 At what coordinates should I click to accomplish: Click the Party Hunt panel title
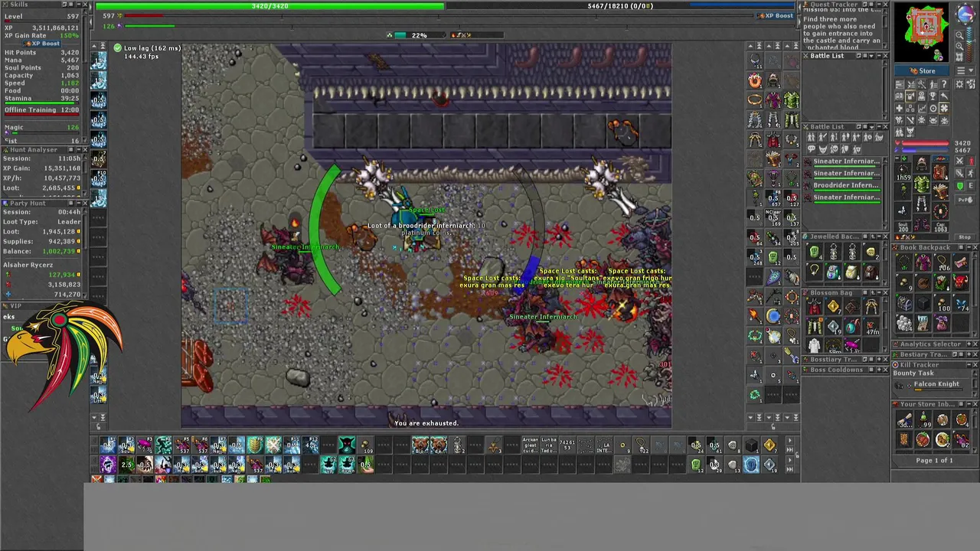pyautogui.click(x=28, y=204)
